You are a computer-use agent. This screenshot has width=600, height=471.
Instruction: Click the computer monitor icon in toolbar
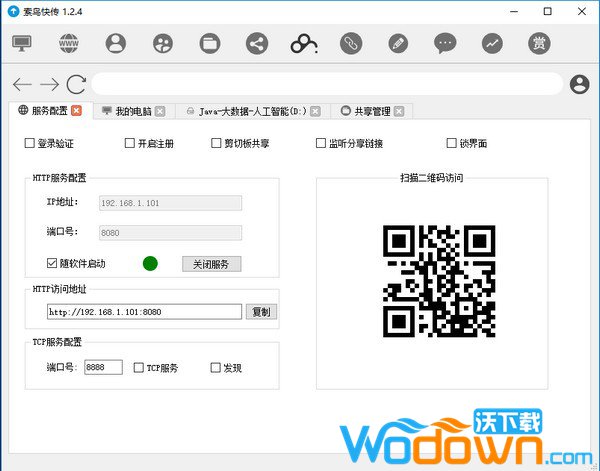(21, 43)
